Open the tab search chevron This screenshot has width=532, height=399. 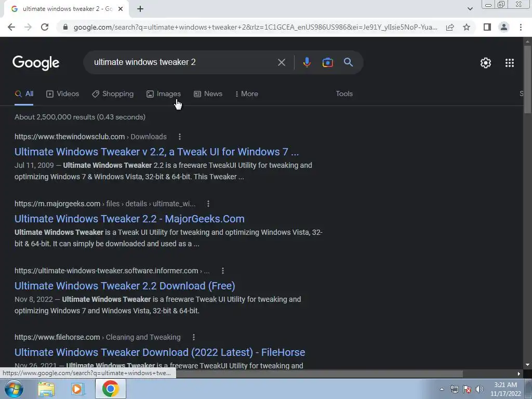(470, 9)
